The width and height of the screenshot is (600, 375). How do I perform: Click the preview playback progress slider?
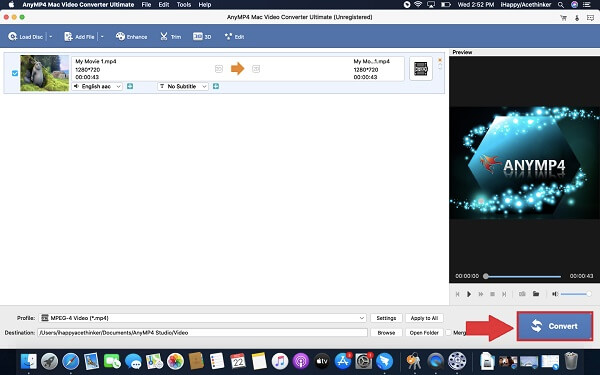click(523, 276)
